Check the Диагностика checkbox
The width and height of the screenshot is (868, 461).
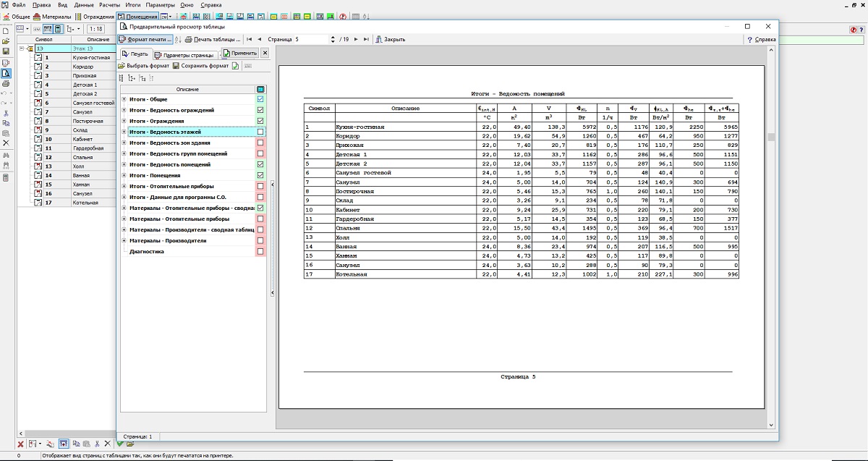tap(260, 251)
